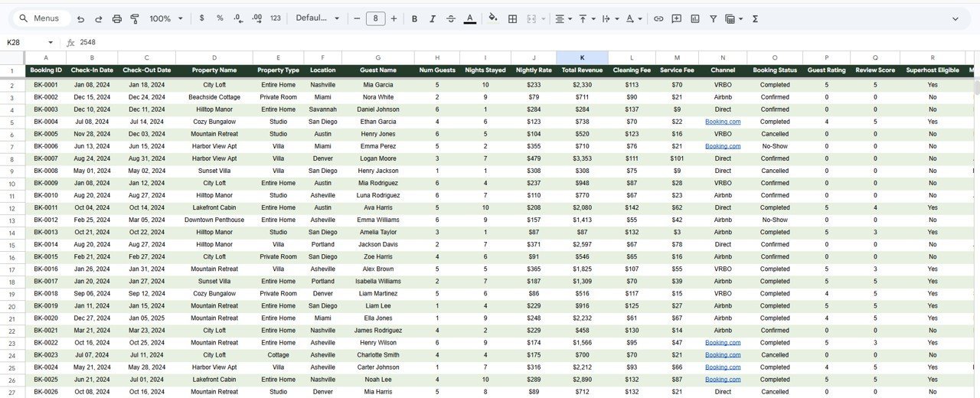Screen dimensions: 980x398
Task: Click the Redo arrow in toolbar
Action: 99,18
